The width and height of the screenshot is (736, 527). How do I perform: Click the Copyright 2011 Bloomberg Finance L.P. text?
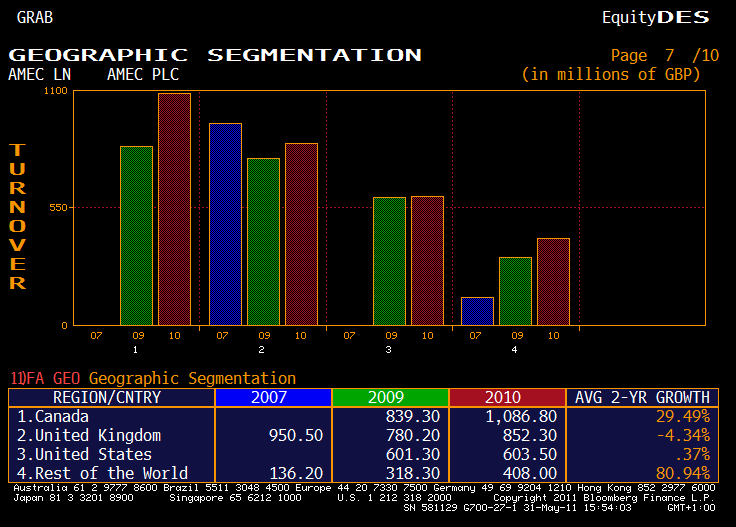point(604,497)
